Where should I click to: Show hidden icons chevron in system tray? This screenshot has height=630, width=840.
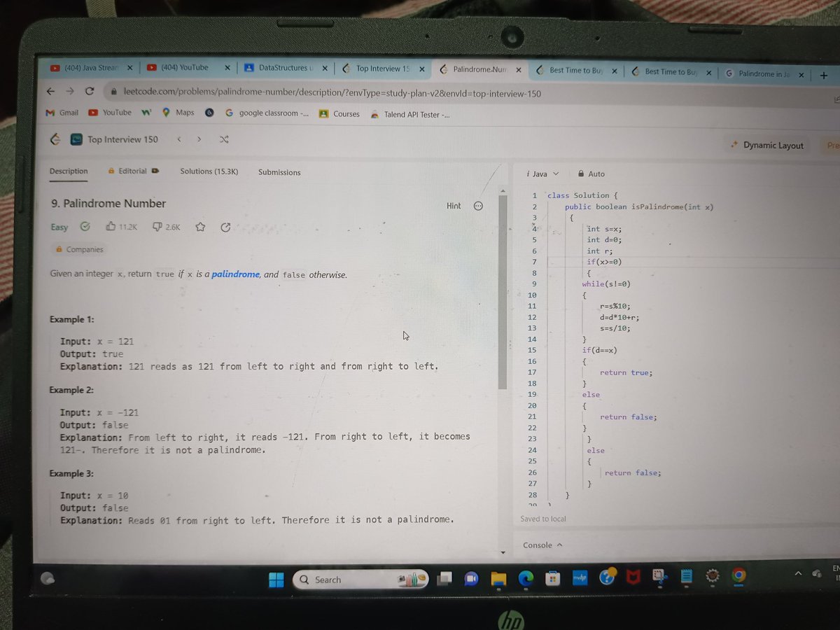pos(798,573)
